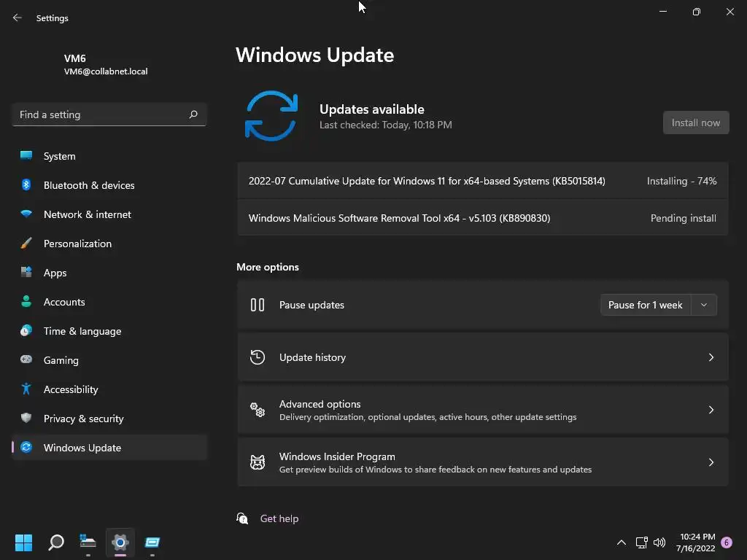The width and height of the screenshot is (747, 560).
Task: Click the Malicious Software Removal Tool row
Action: click(x=483, y=217)
